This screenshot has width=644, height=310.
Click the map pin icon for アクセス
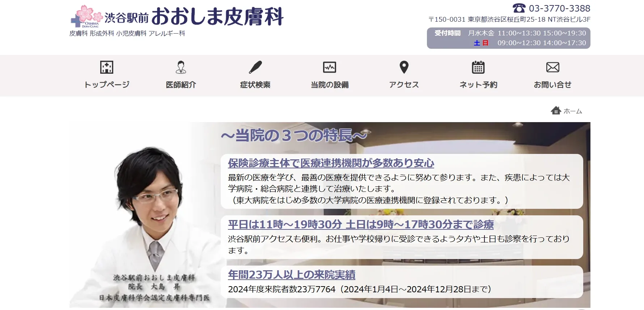pos(404,67)
